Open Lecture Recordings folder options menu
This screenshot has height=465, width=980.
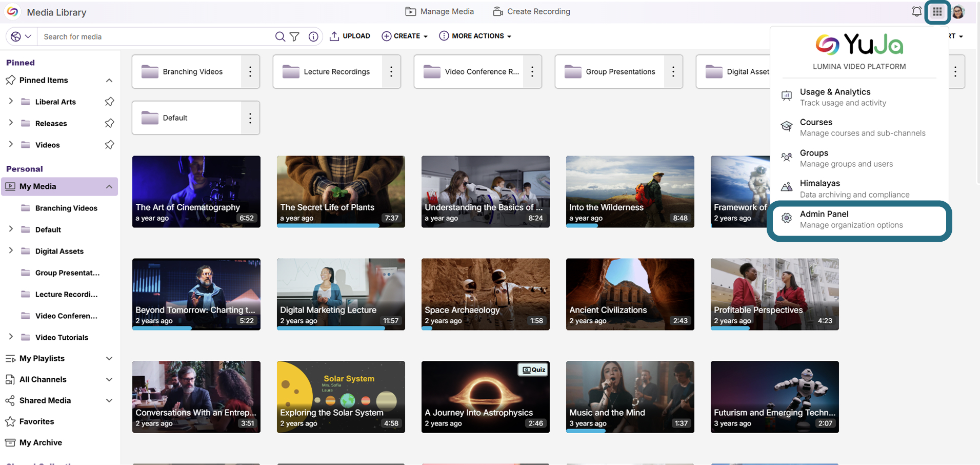pyautogui.click(x=391, y=71)
